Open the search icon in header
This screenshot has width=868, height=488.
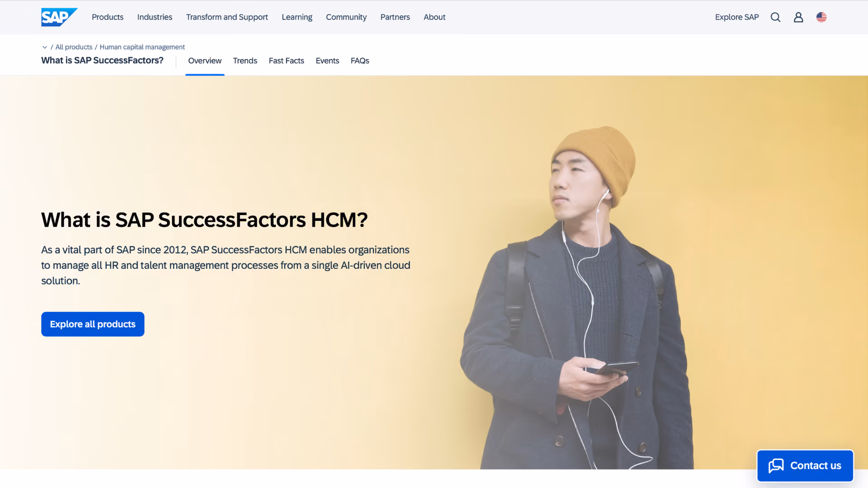pos(775,17)
